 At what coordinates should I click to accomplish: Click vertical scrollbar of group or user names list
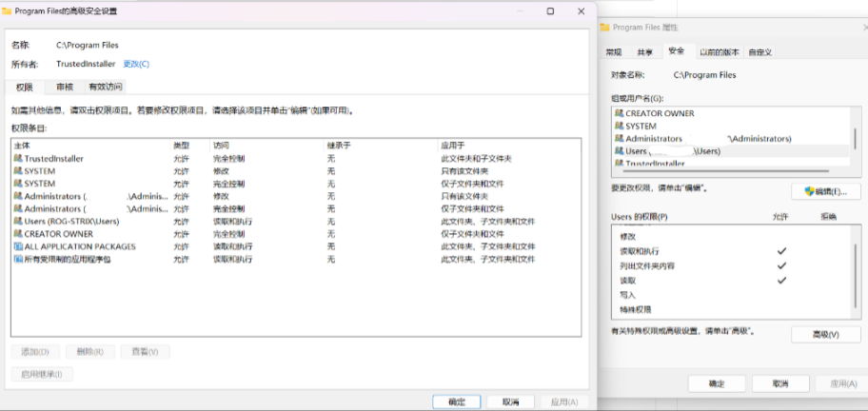[856, 138]
